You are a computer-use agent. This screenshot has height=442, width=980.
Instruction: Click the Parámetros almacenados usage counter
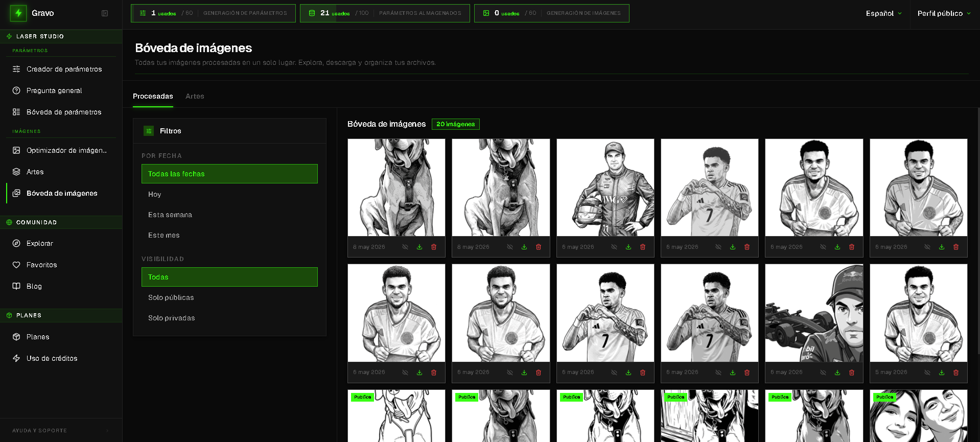click(x=385, y=13)
